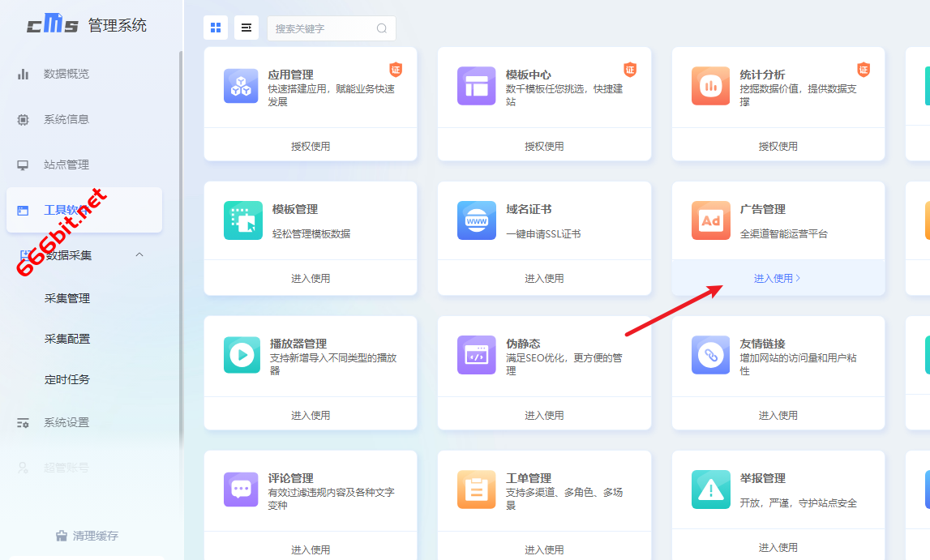This screenshot has height=560, width=930.
Task: Select 系统设置 from the sidebar
Action: click(x=65, y=422)
